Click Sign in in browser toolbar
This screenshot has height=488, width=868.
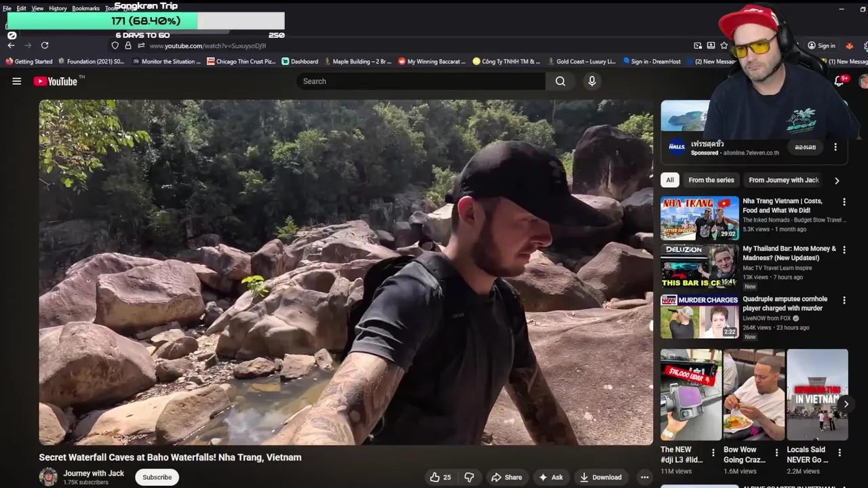[x=821, y=45]
